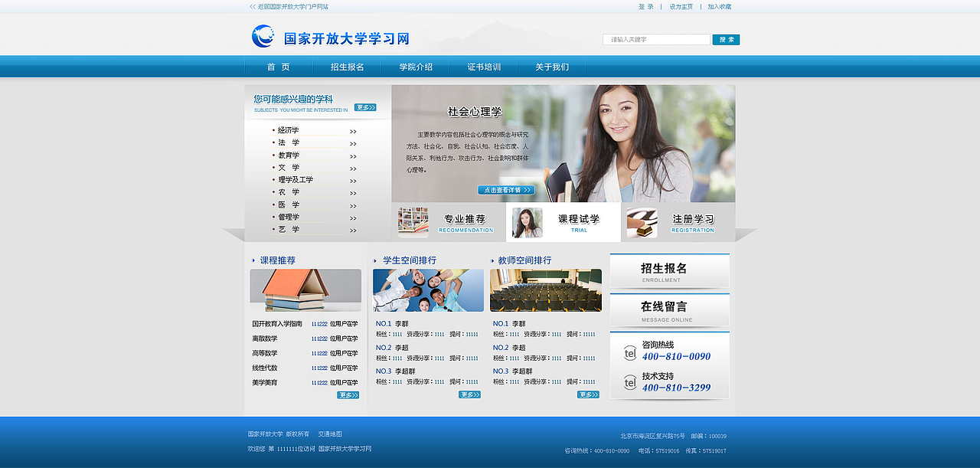Click the tel icon beside 技术支持
Viewport: 980px width, 468px height.
(630, 382)
